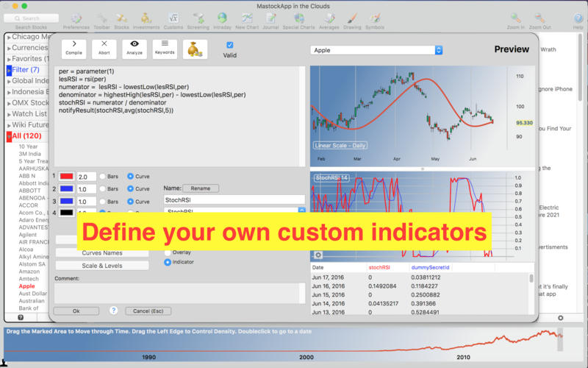Open the Averages toolbar icon
Image resolution: width=588 pixels, height=368 pixels.
point(329,18)
